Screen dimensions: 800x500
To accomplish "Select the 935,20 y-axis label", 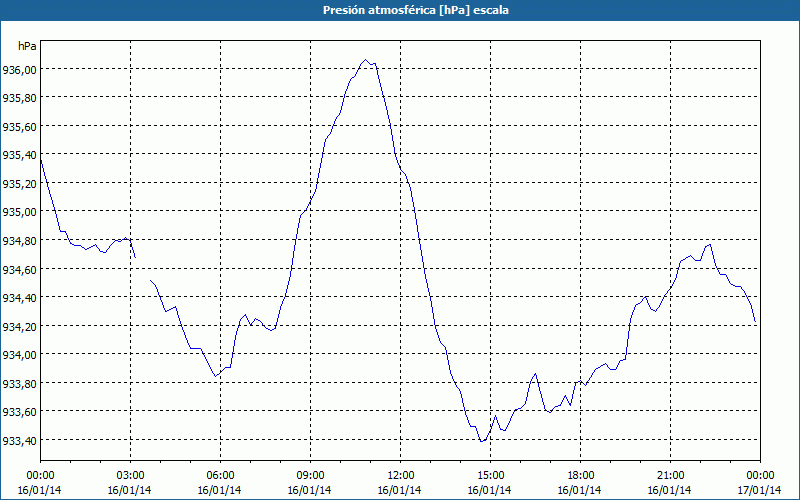I will click(19, 183).
